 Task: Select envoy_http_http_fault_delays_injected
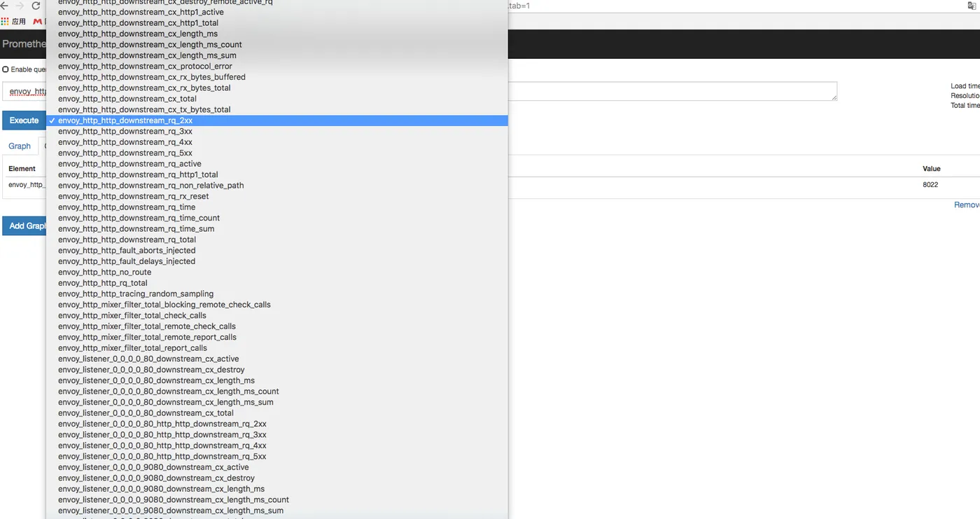coord(277,261)
